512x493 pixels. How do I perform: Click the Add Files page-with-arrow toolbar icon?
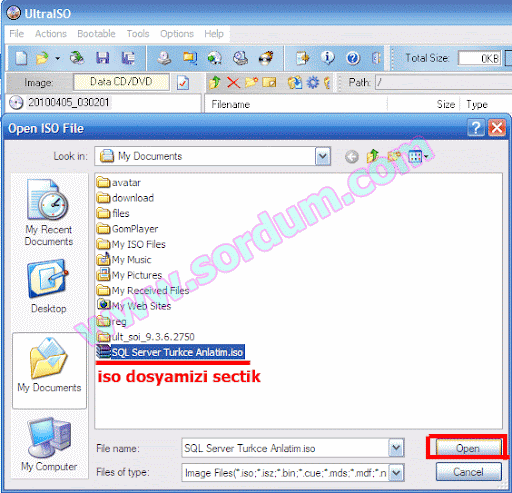(302, 58)
